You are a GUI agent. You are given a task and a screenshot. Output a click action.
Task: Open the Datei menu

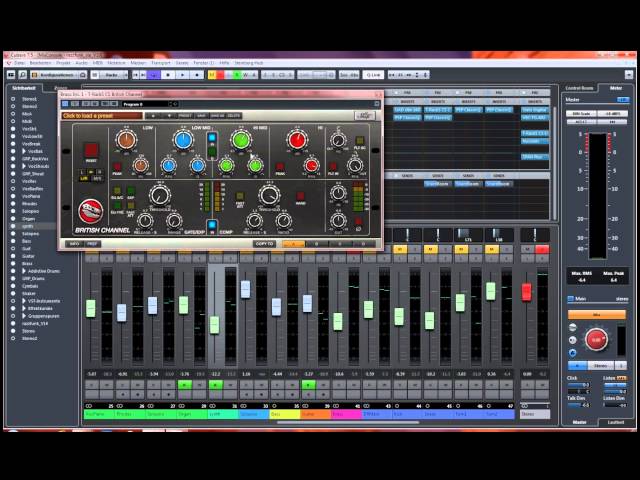tap(19, 63)
